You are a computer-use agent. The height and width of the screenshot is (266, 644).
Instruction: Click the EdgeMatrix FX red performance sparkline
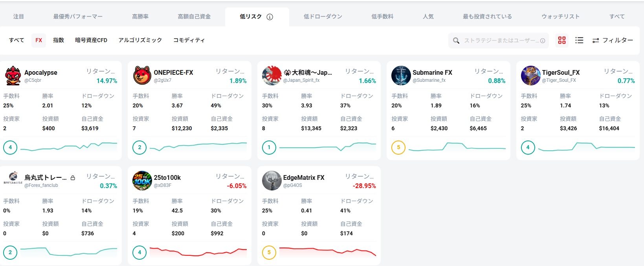point(328,252)
